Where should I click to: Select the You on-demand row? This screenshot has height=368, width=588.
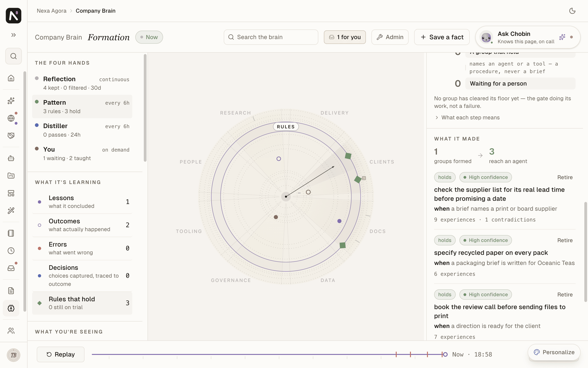coord(82,154)
